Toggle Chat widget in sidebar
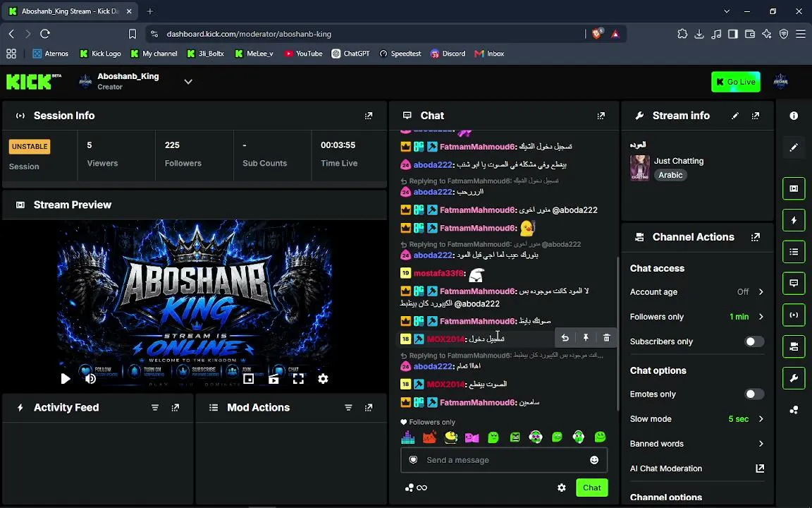The image size is (812, 508). coord(794,284)
